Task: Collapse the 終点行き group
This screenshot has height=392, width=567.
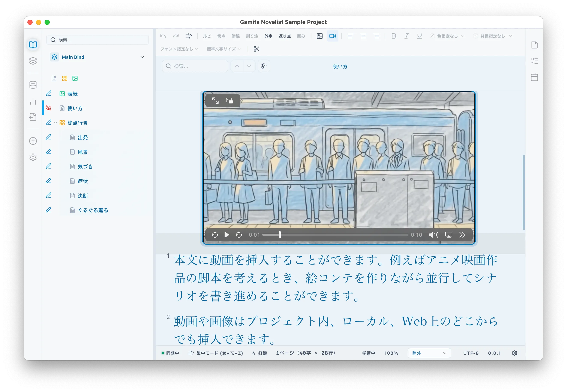Action: [55, 123]
